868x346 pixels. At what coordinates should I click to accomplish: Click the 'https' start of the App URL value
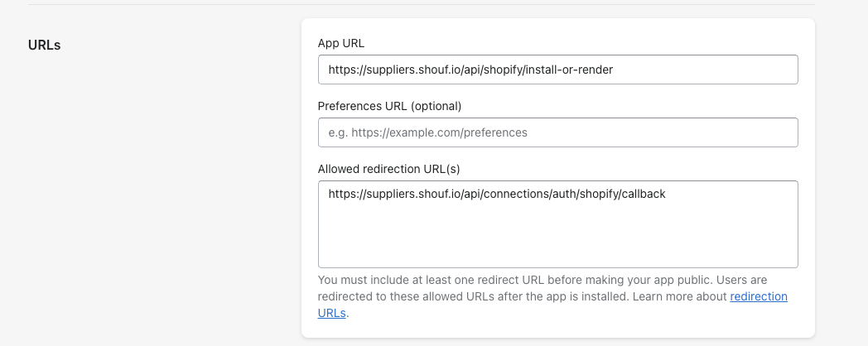[341, 70]
